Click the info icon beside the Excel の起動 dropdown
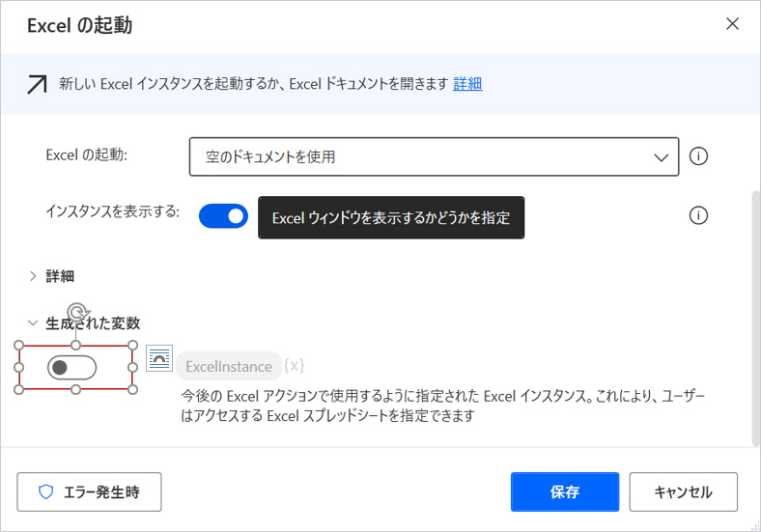Image resolution: width=761 pixels, height=532 pixels. [x=698, y=156]
